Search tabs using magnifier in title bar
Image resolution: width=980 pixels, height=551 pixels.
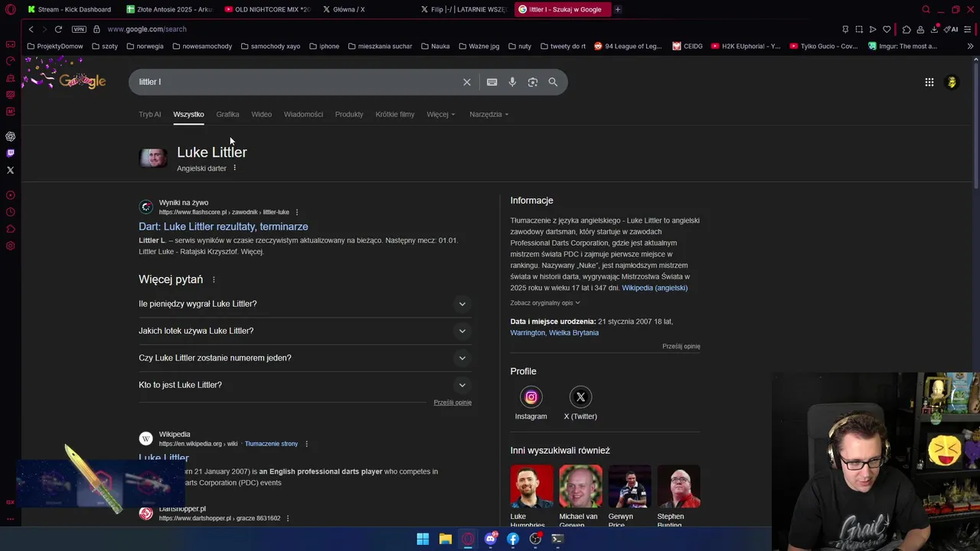[926, 9]
